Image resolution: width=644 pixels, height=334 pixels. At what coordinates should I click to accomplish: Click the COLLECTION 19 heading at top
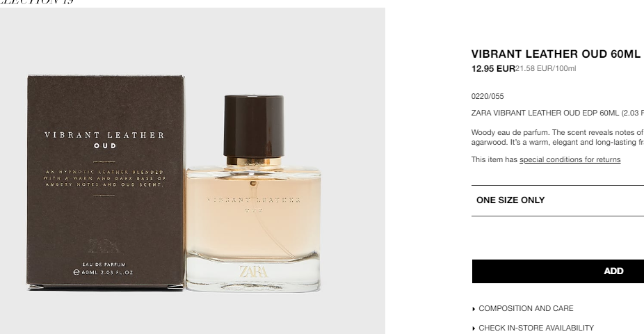(x=37, y=2)
